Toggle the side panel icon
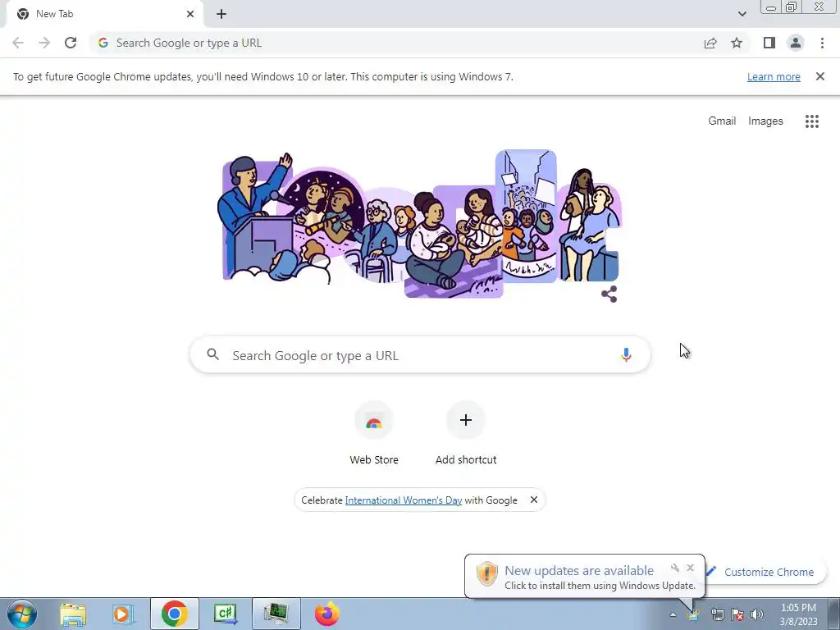The height and width of the screenshot is (630, 840). click(769, 43)
